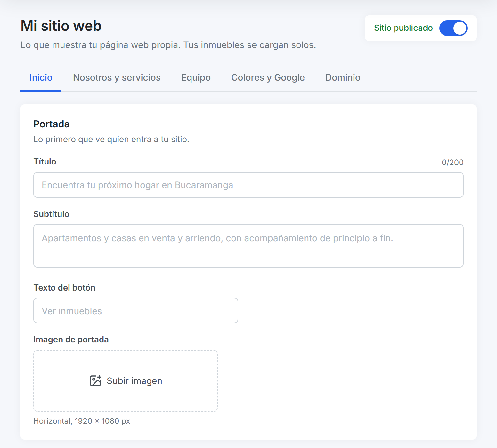
Task: Go to the Equipo tab
Action: pos(196,78)
